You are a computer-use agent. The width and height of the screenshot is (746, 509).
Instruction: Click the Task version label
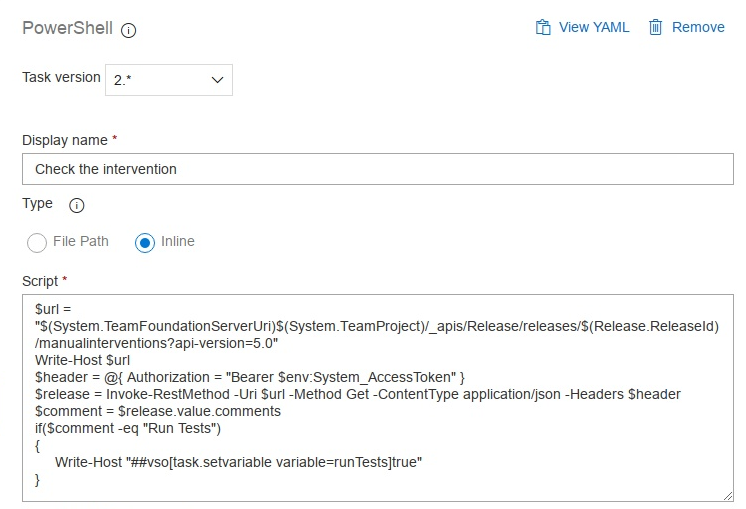[x=61, y=77]
